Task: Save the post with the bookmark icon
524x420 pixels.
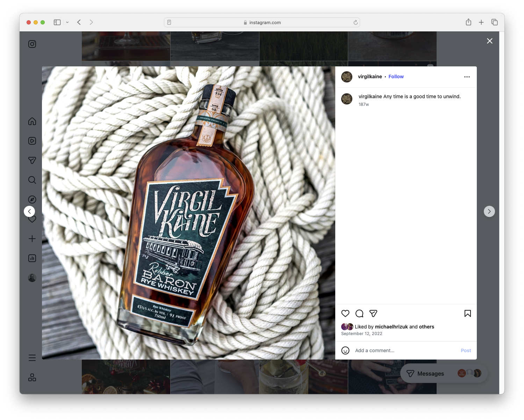Action: [467, 313]
